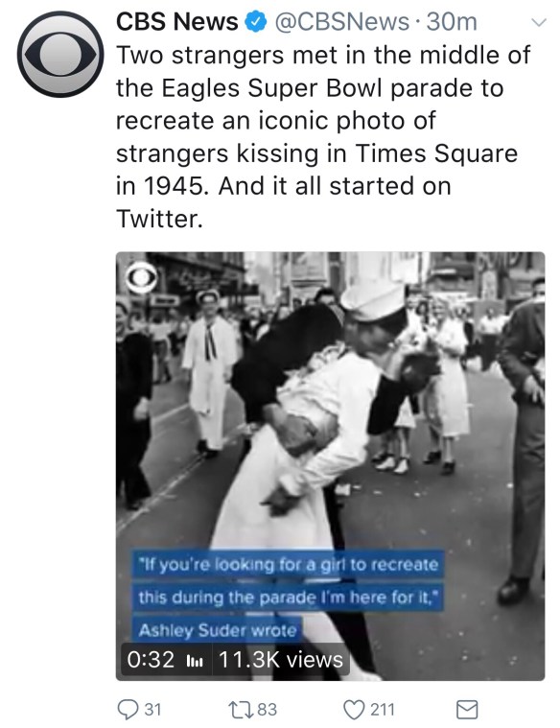The width and height of the screenshot is (560, 728).
Task: Click the reply speech bubble icon
Action: (x=127, y=710)
